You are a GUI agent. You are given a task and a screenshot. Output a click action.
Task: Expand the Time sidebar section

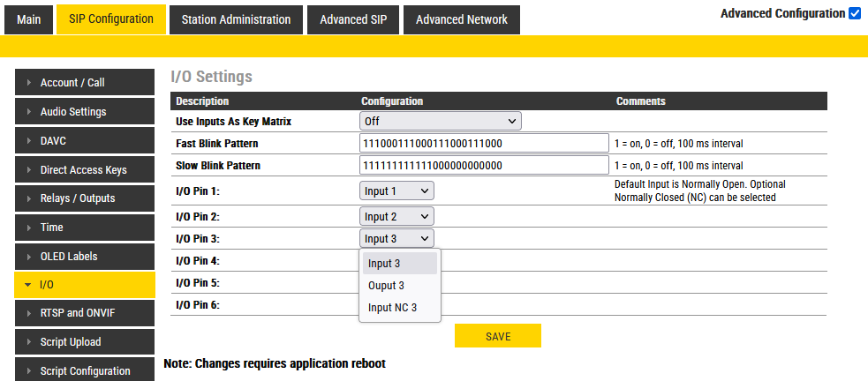85,228
